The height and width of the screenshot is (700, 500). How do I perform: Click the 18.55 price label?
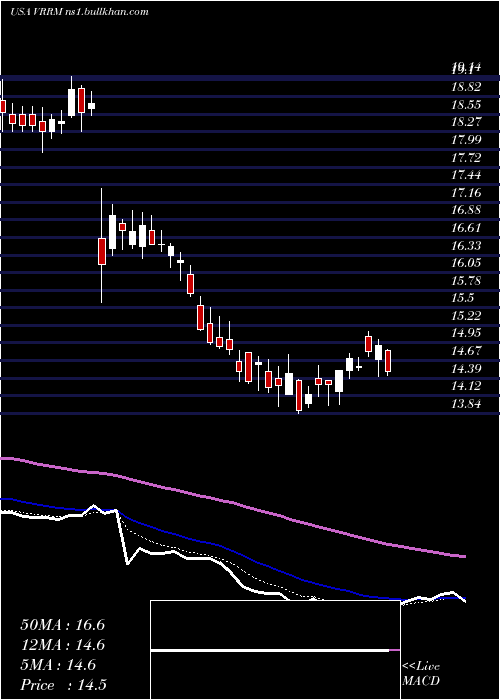pos(467,105)
